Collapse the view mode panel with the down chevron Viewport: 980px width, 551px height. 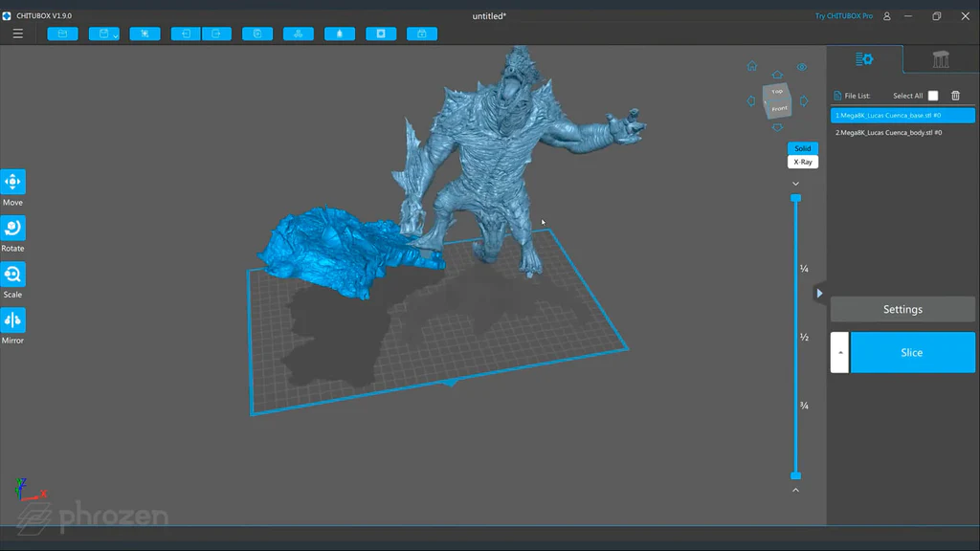(x=794, y=183)
